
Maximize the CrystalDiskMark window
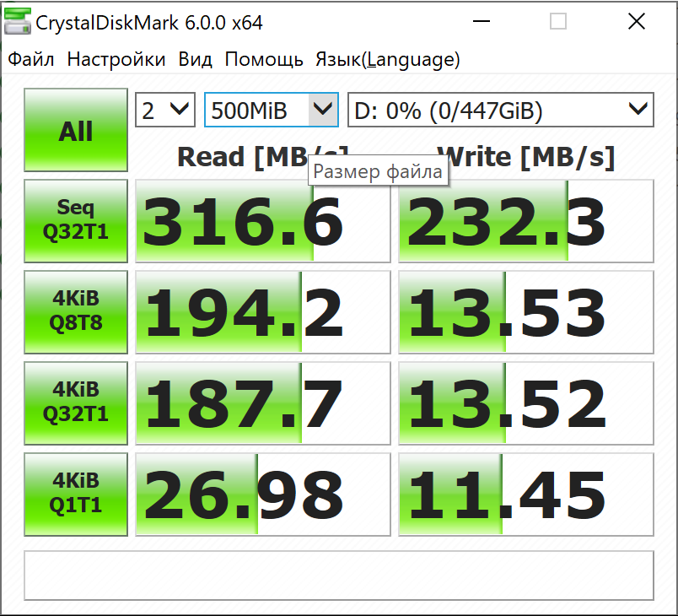pos(557,21)
